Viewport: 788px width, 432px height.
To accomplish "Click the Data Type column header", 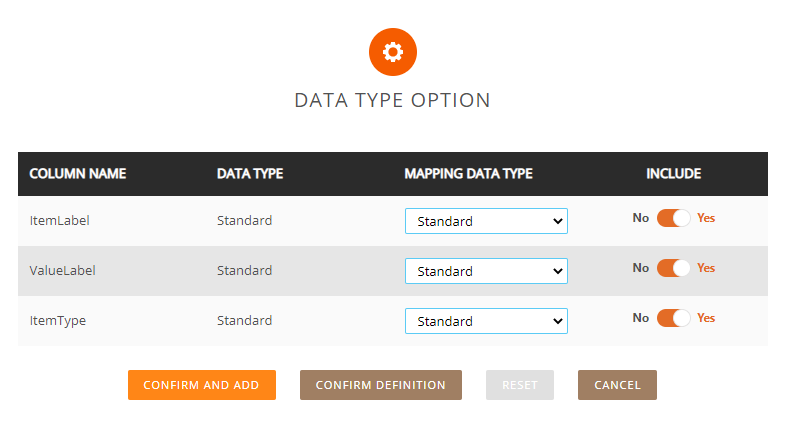I will click(x=250, y=174).
